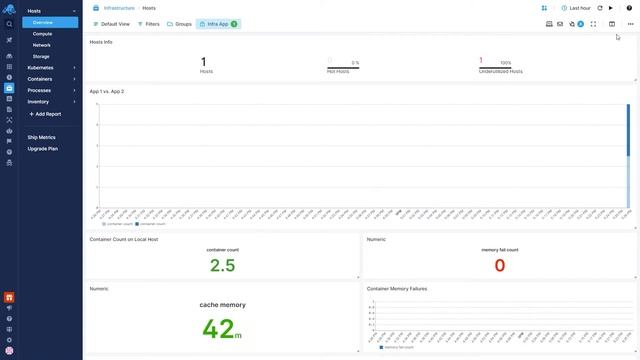Click the 42m cache memory value
This screenshot has width=640, height=360.
click(x=222, y=329)
